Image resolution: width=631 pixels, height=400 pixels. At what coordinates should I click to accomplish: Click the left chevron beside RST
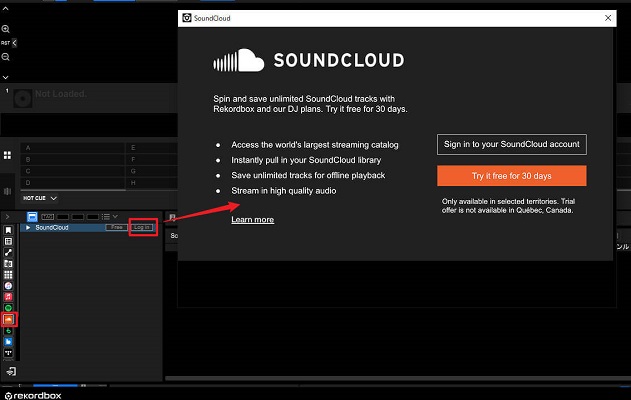click(x=14, y=43)
